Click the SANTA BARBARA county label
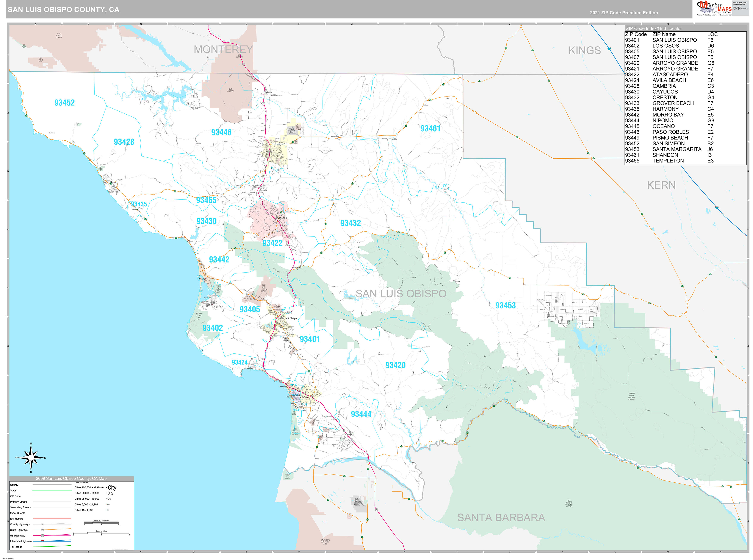753x560 pixels. tap(501, 518)
